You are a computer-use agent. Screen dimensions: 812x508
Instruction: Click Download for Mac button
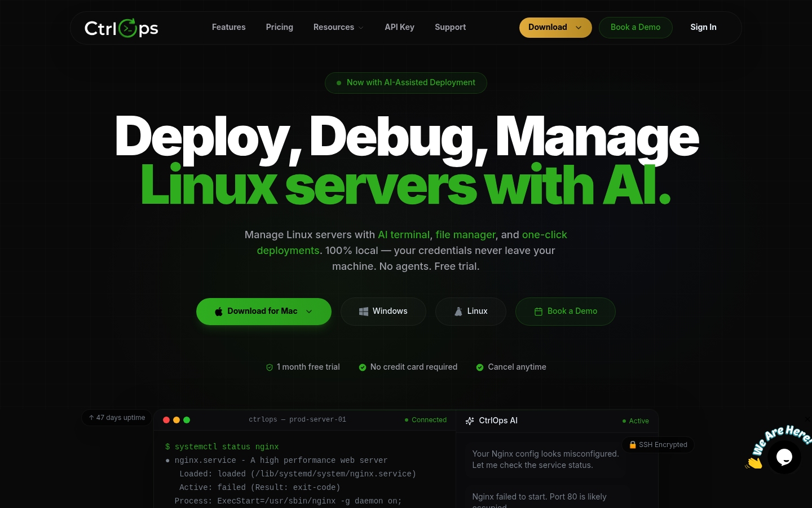pyautogui.click(x=264, y=312)
